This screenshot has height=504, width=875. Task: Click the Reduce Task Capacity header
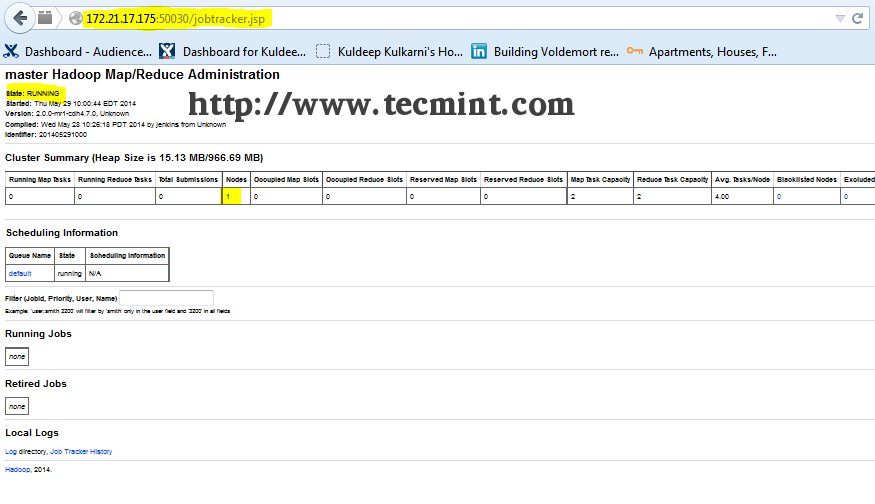click(x=672, y=180)
